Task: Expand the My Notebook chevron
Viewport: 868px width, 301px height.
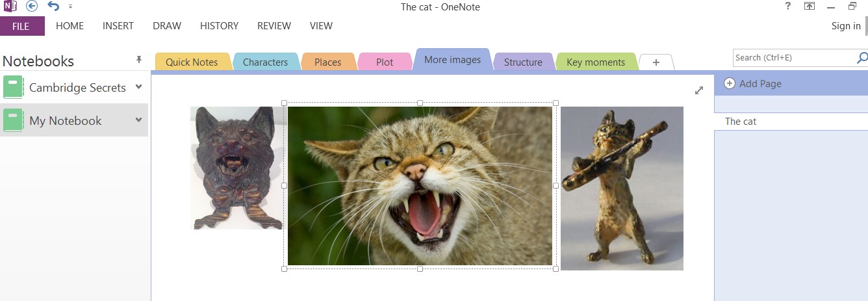Action: 138,120
